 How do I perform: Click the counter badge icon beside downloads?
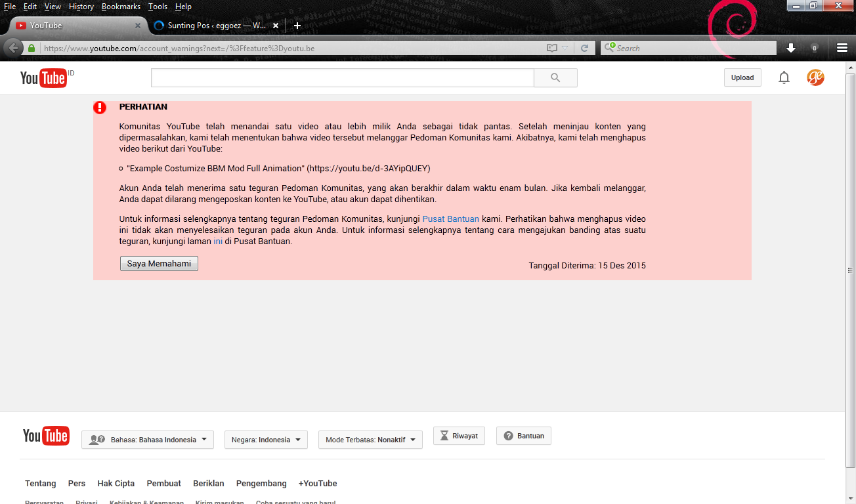[815, 48]
